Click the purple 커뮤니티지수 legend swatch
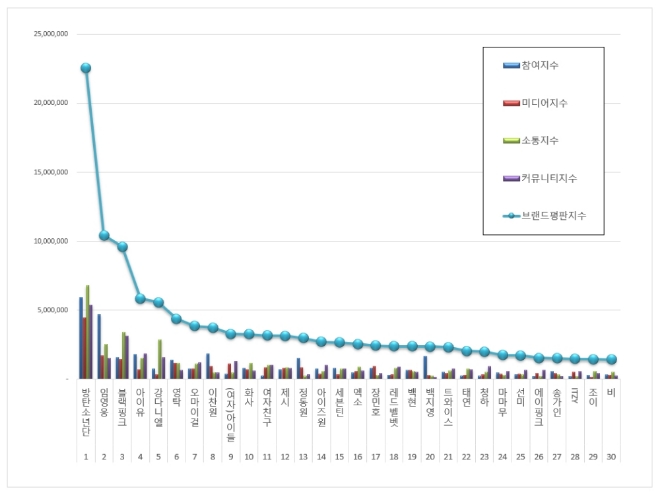The image size is (660, 495). pyautogui.click(x=509, y=178)
